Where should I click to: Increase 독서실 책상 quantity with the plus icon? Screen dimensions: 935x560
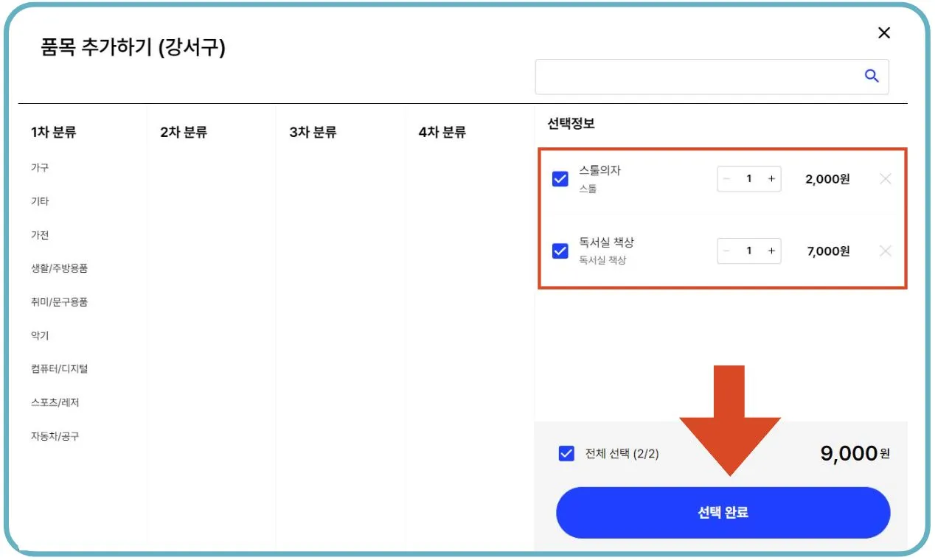771,251
